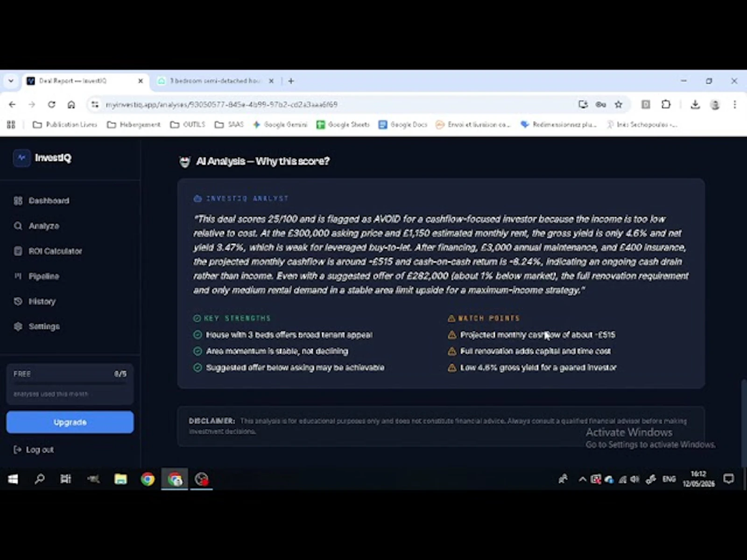Close the 3 bedroom semi-detached tab
The width and height of the screenshot is (747, 560).
[x=271, y=81]
